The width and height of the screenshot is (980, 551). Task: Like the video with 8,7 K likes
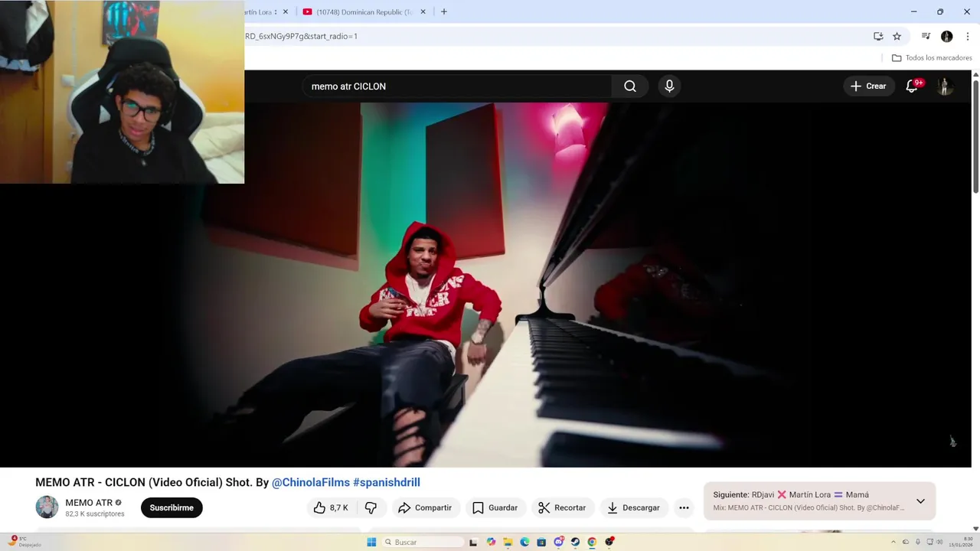pos(331,507)
